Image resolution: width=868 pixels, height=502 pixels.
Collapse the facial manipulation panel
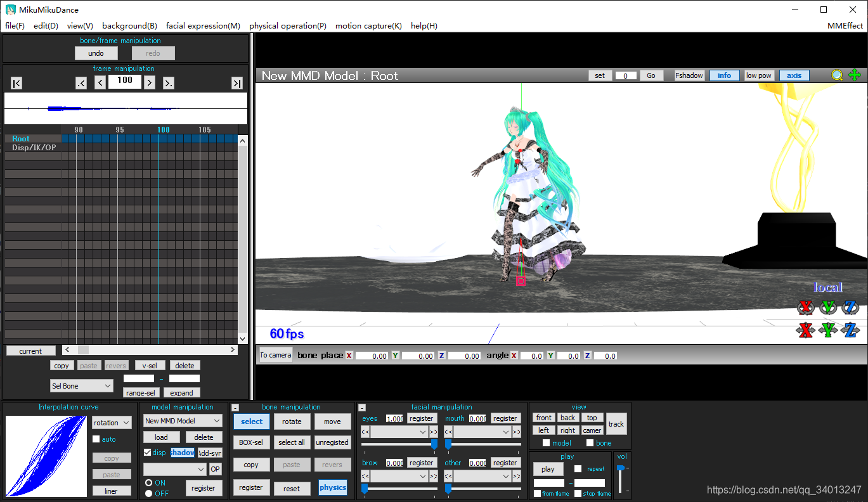point(362,408)
